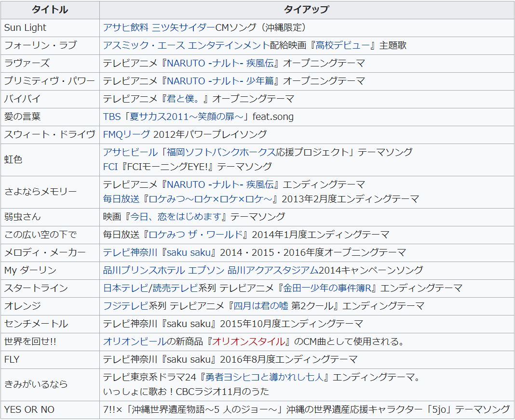Open the 福岡ソフトバンクホークス link
The height and width of the screenshot is (420, 515).
[x=221, y=152]
